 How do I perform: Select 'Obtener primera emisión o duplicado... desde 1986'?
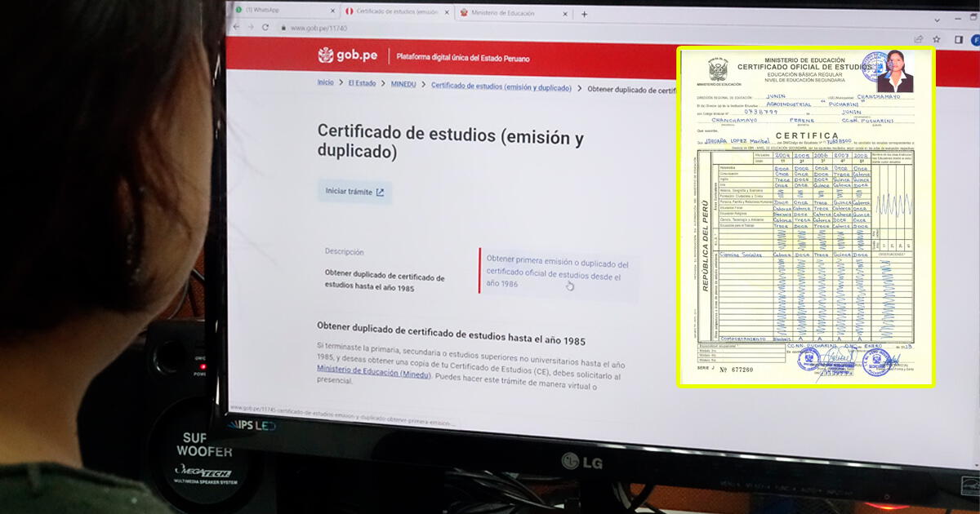(558, 273)
